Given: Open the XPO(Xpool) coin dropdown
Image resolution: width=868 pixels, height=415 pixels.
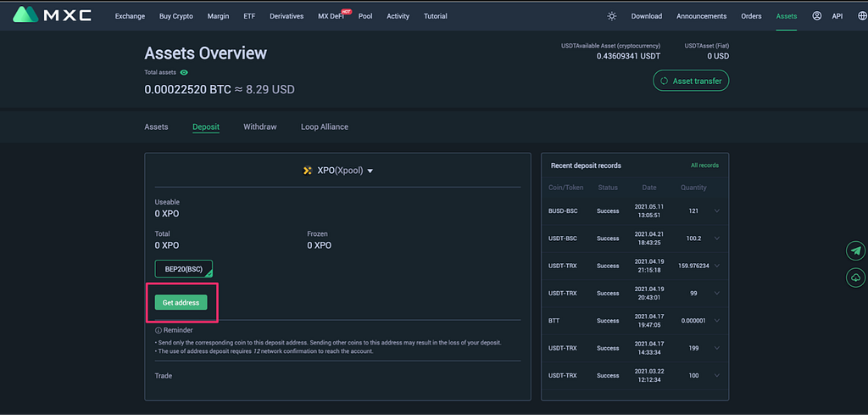Looking at the screenshot, I should coord(337,171).
